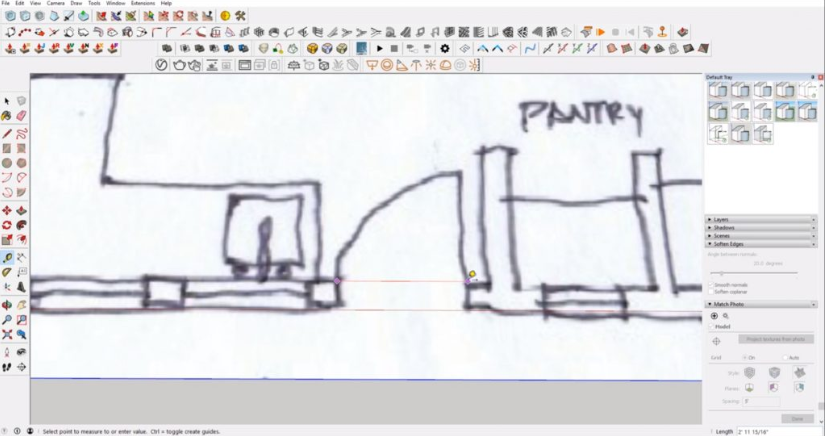Screen dimensions: 825x436
Task: Select the Scale tool
Action: (7, 240)
